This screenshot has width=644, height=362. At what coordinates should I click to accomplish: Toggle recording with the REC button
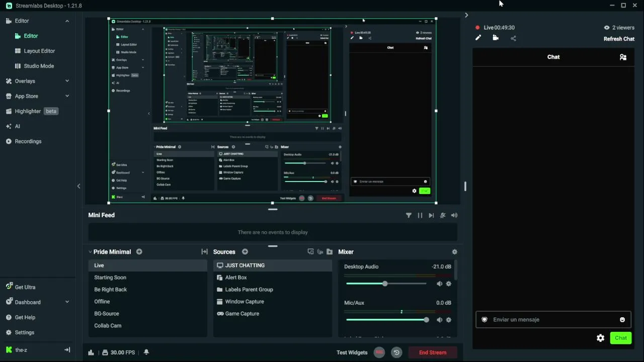coord(379,352)
